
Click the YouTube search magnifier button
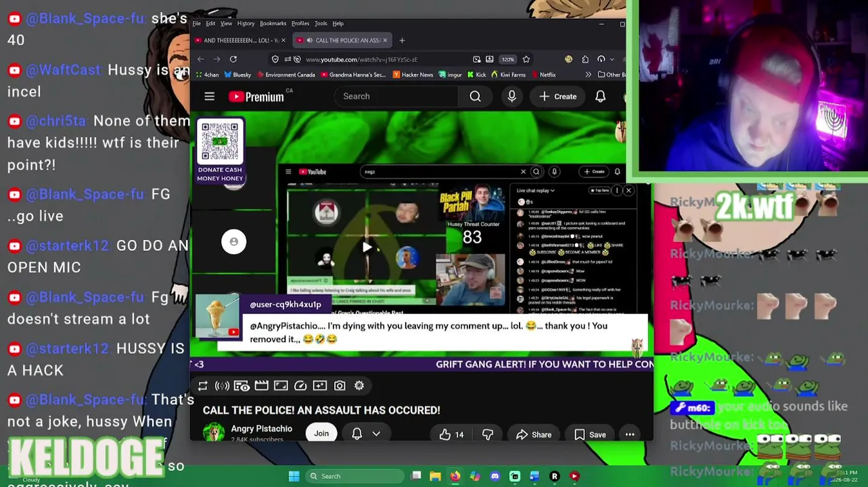(x=476, y=97)
